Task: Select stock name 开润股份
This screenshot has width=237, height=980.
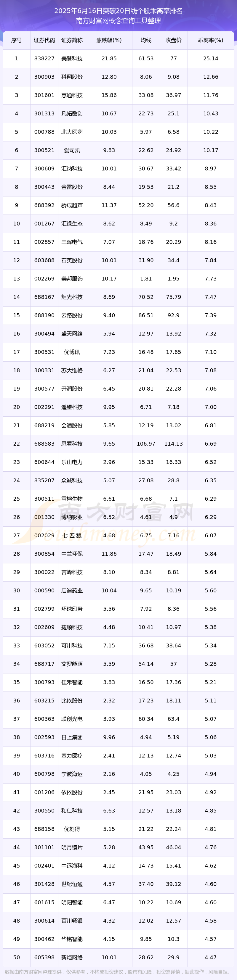Action: coord(72,389)
